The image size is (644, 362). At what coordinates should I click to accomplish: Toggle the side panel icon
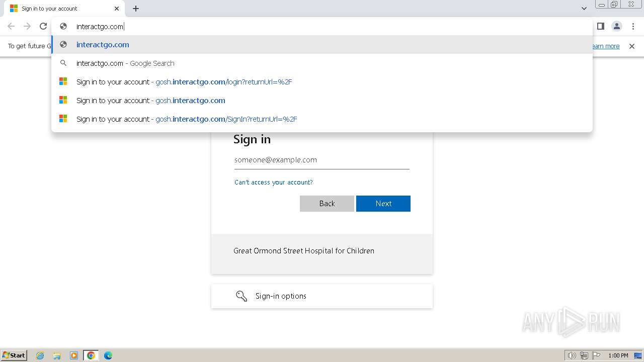tap(600, 26)
